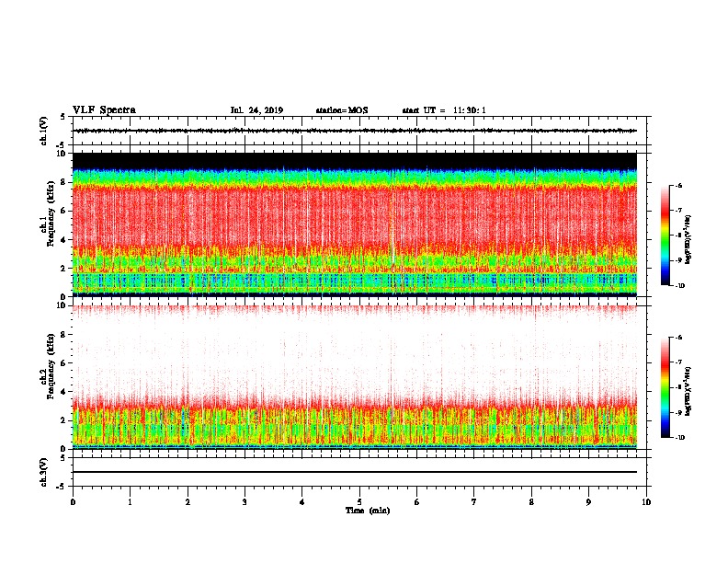Click the time axis tick label "3"
The height and width of the screenshot is (563, 728).
(x=245, y=502)
